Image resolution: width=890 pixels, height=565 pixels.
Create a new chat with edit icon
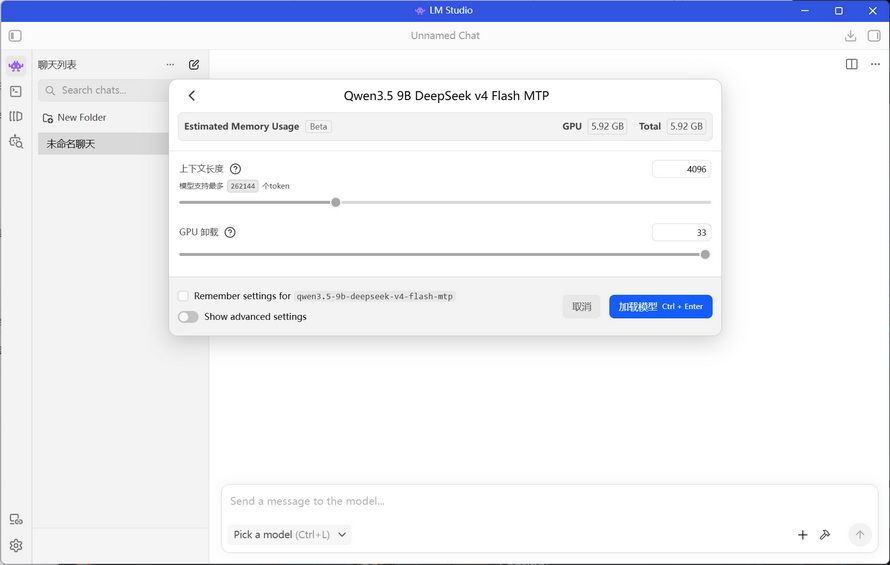[194, 65]
